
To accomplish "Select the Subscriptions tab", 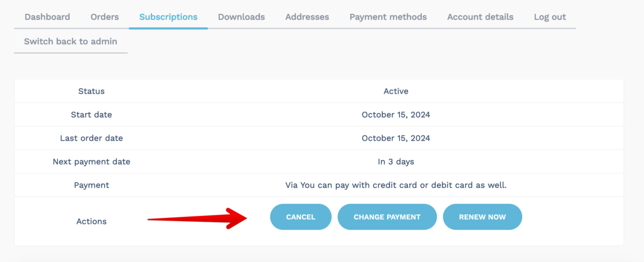I will 168,17.
